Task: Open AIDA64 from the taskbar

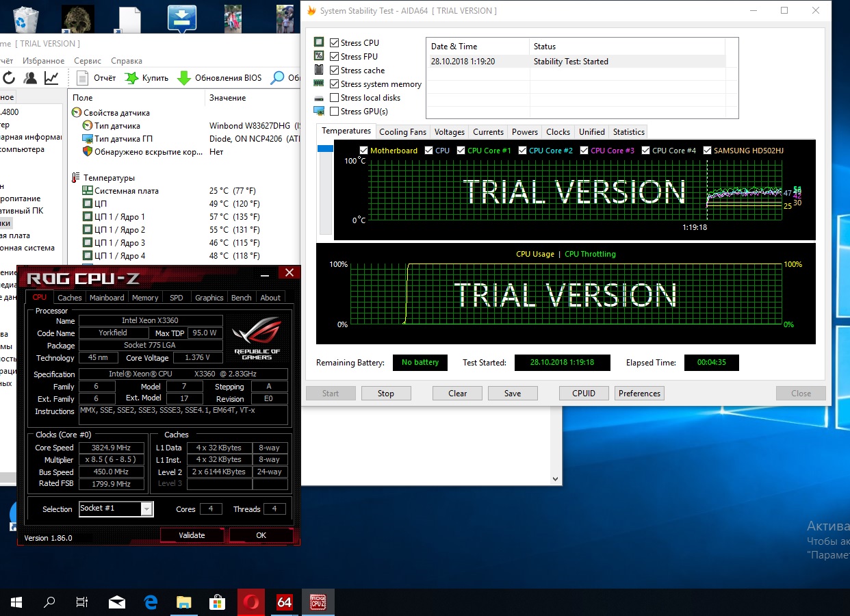Action: 285,602
